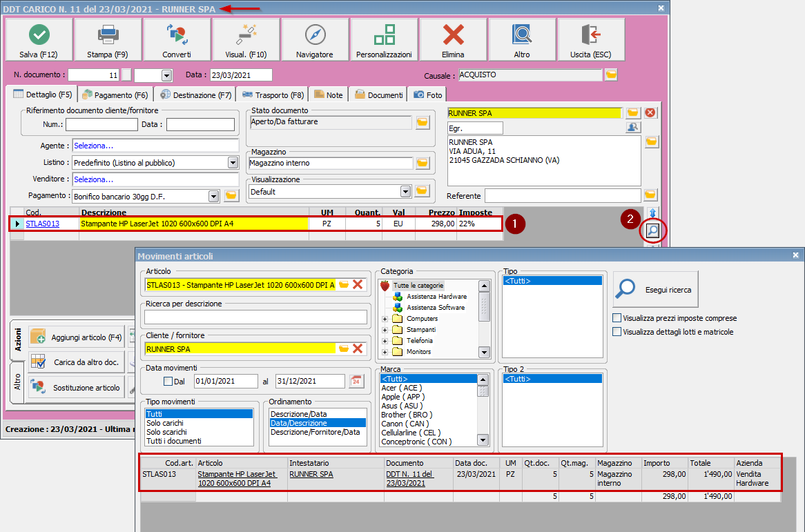The image size is (805, 532).
Task: Expand the Computers category node
Action: (x=385, y=319)
